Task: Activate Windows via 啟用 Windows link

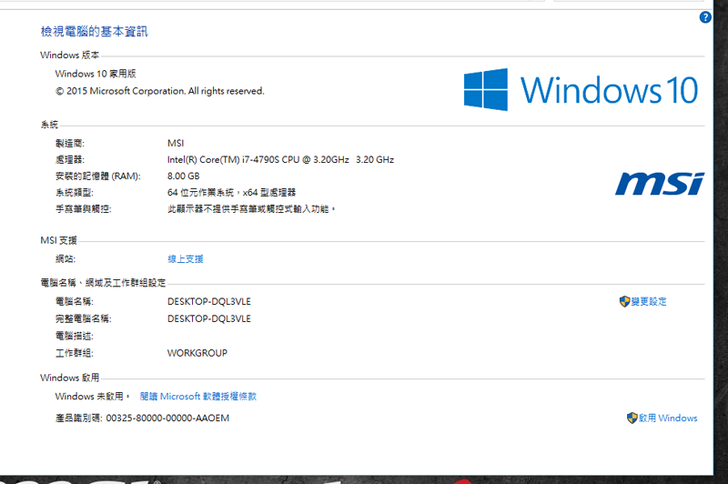Action: [x=668, y=418]
